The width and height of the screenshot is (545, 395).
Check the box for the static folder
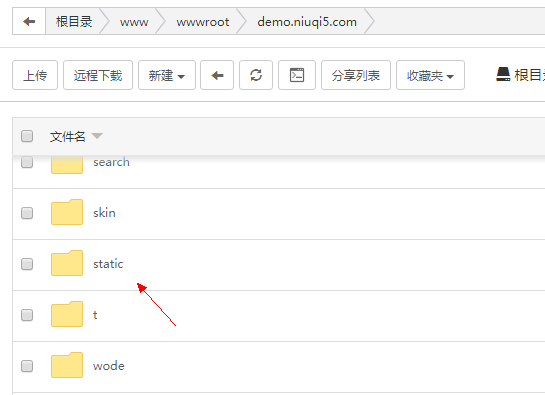coord(27,264)
